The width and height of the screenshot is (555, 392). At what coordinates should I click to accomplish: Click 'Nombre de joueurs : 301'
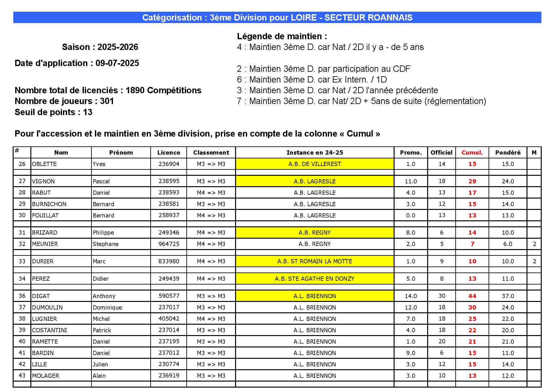[64, 101]
